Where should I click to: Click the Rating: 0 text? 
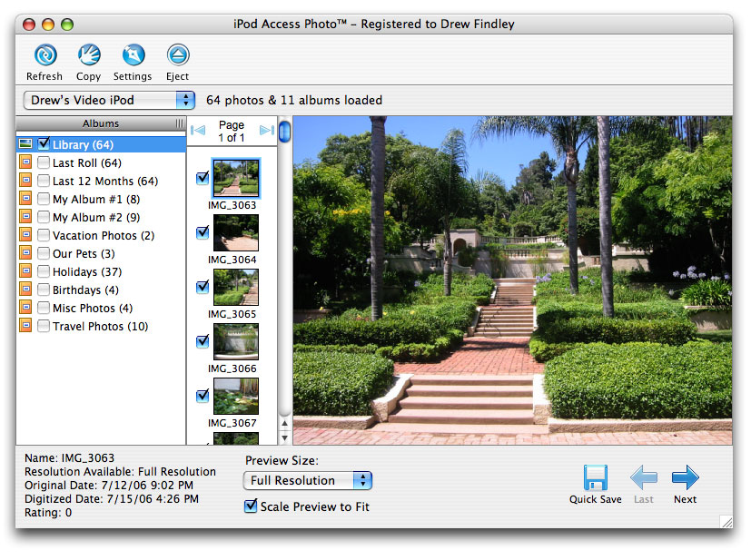48,513
